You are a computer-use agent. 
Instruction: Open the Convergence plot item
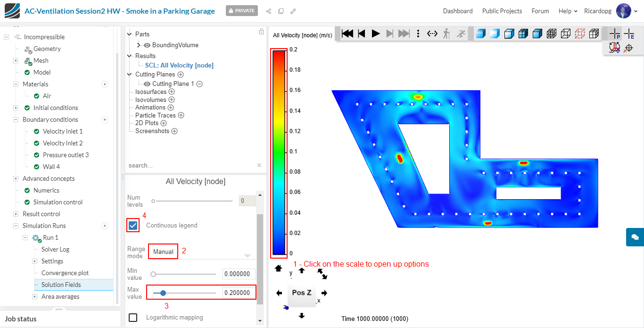65,273
